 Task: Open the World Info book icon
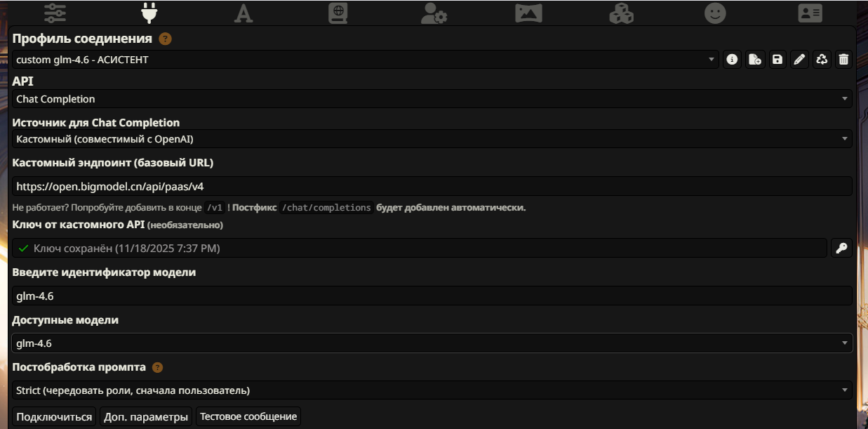tap(338, 13)
